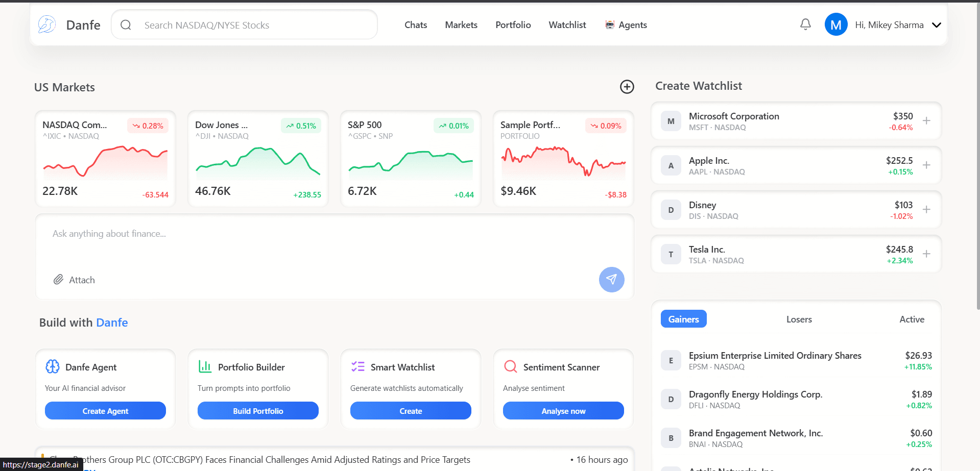Open the notification bell
The height and width of the screenshot is (471, 980).
pos(805,24)
